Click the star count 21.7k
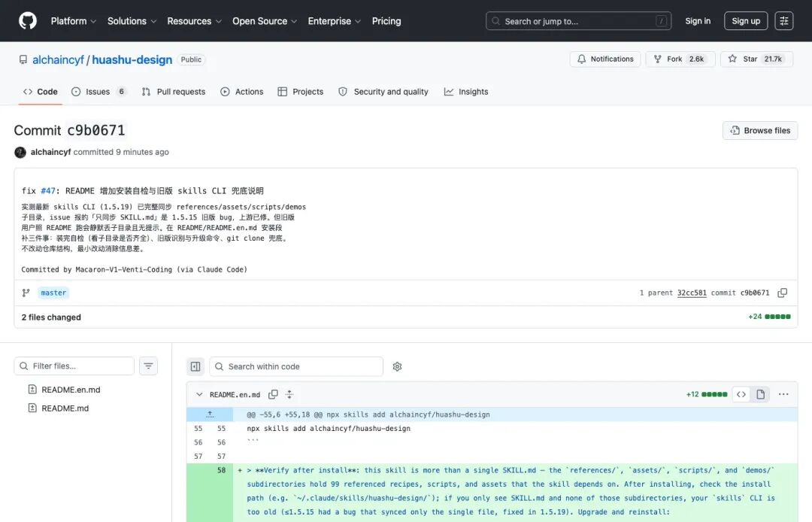812x522 pixels. point(773,59)
